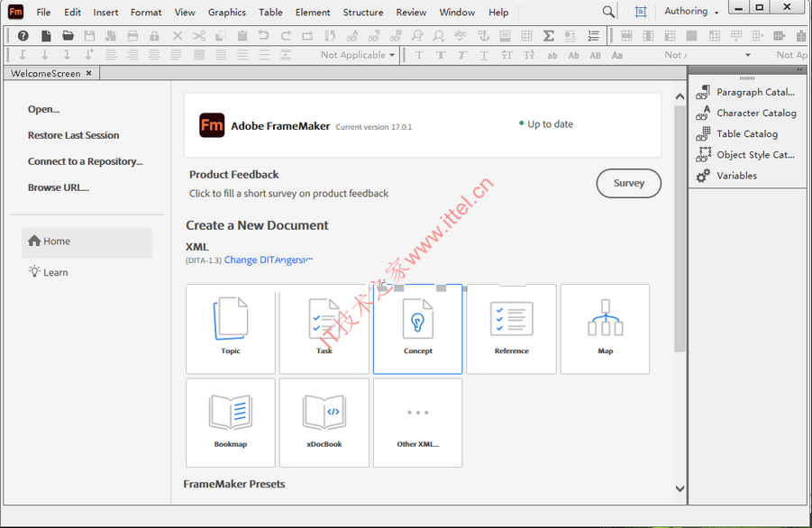Image resolution: width=812 pixels, height=528 pixels.
Task: Click the scroll down arrow of the welcome pane
Action: [680, 488]
